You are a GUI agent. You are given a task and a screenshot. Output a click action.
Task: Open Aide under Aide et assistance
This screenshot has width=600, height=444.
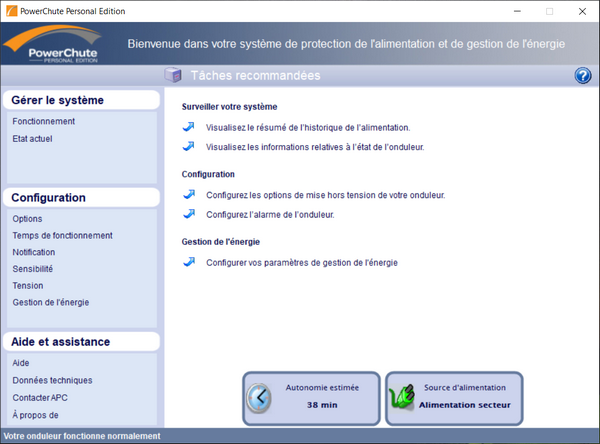coord(21,363)
